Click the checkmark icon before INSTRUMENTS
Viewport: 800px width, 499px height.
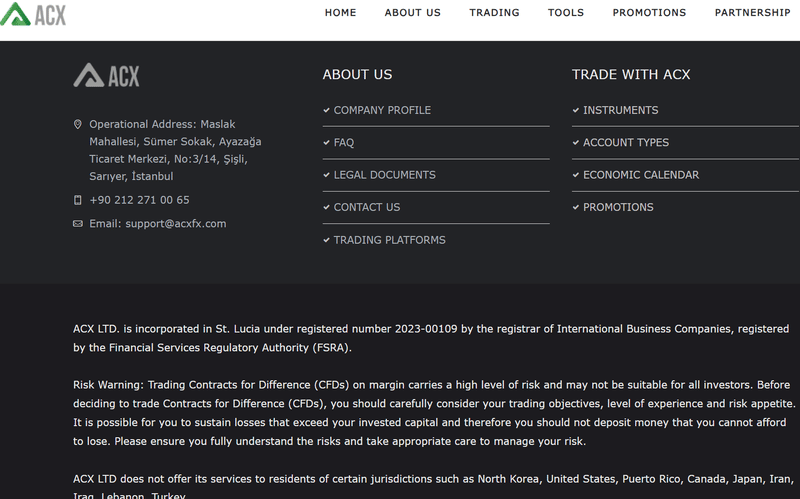576,110
